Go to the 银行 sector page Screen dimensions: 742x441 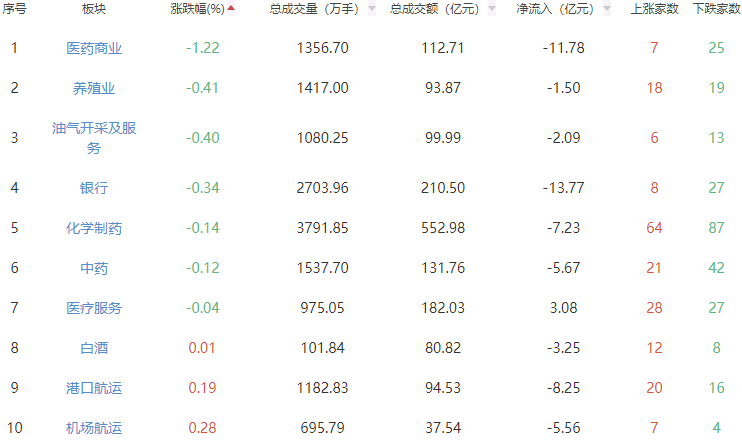94,188
